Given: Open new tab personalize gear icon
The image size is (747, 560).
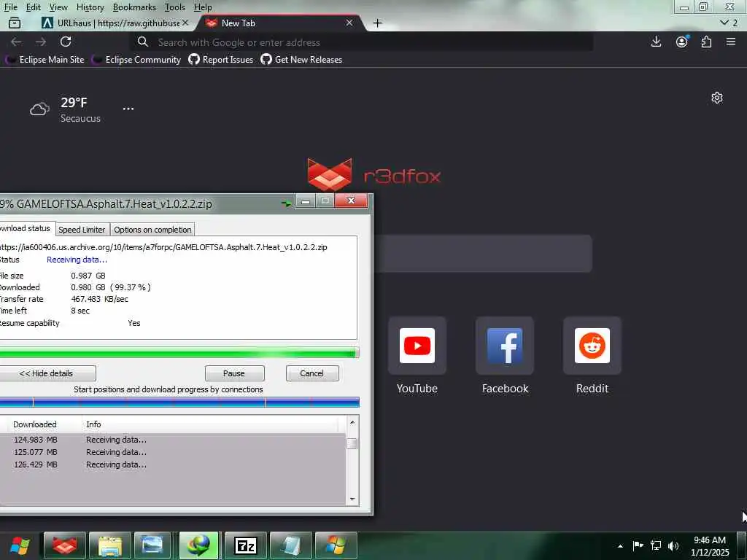Looking at the screenshot, I should click(x=717, y=98).
